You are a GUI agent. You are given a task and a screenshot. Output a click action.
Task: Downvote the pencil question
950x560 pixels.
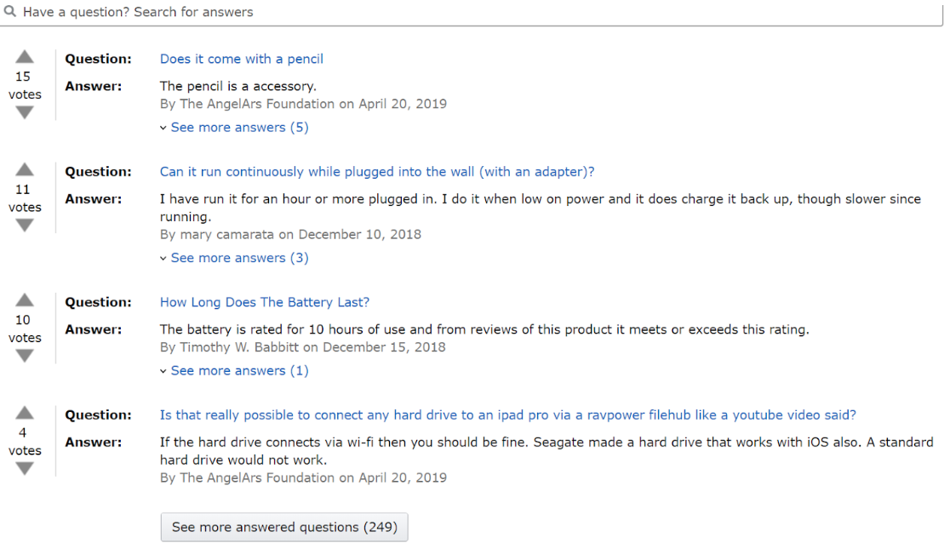(25, 112)
